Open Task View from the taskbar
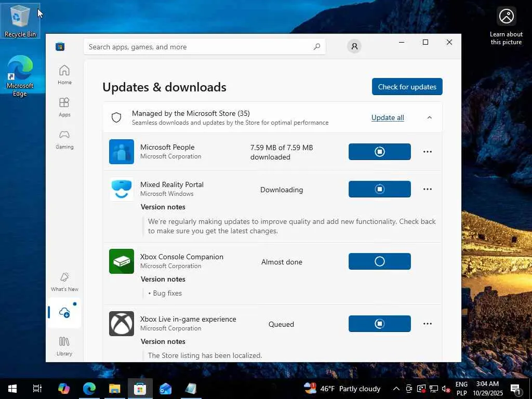The image size is (532, 399). (37, 389)
